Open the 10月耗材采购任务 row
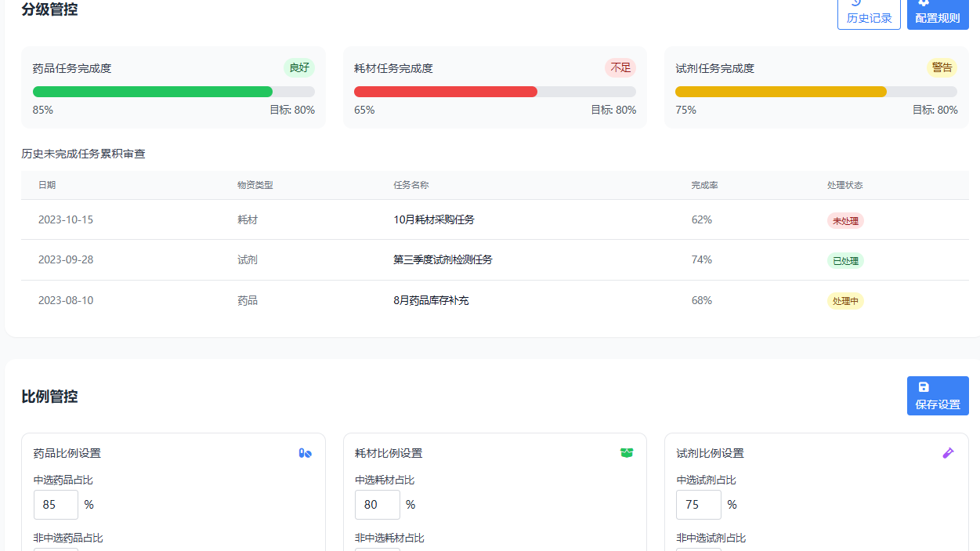The image size is (980, 551). pos(434,219)
